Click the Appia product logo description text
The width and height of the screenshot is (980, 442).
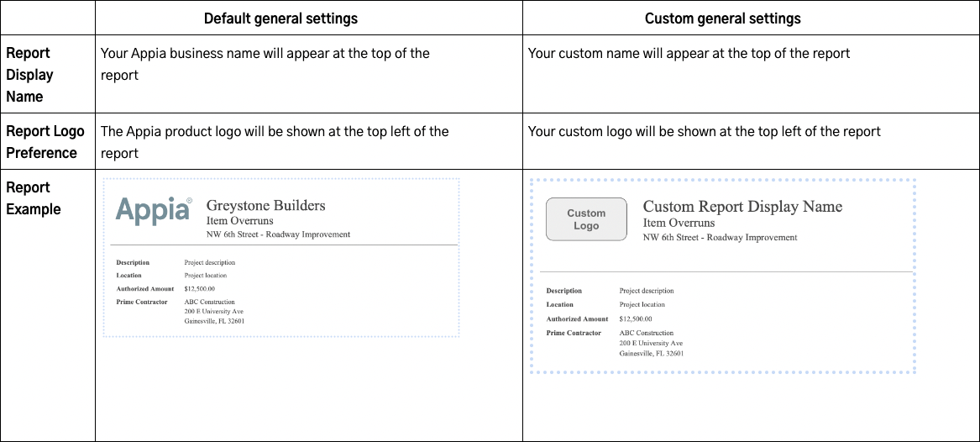click(x=274, y=142)
